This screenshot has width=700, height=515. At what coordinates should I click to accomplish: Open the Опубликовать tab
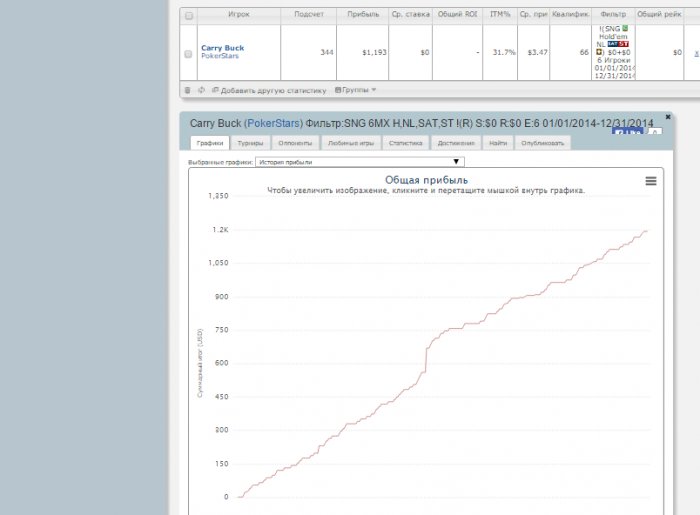coord(543,143)
